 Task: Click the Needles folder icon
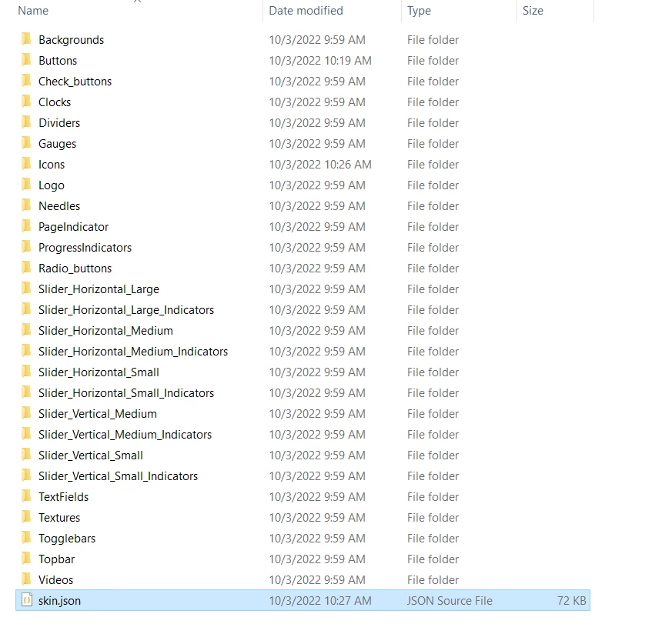(26, 205)
